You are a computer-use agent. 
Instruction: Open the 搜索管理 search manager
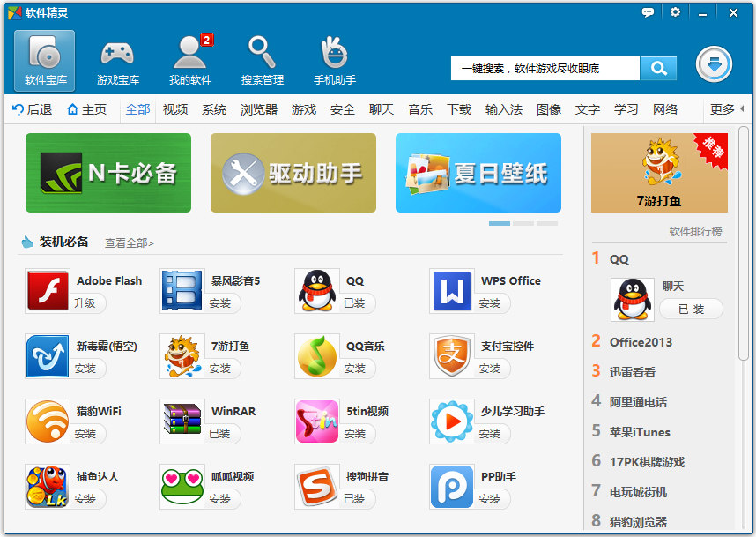263,59
